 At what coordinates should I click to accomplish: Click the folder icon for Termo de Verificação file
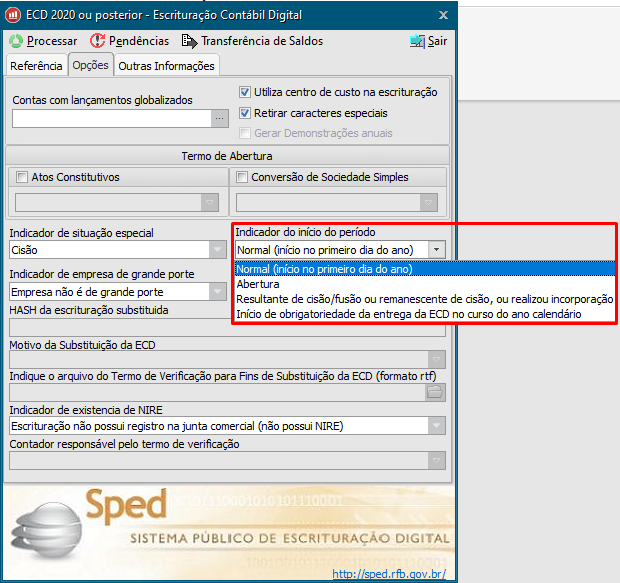click(x=435, y=392)
